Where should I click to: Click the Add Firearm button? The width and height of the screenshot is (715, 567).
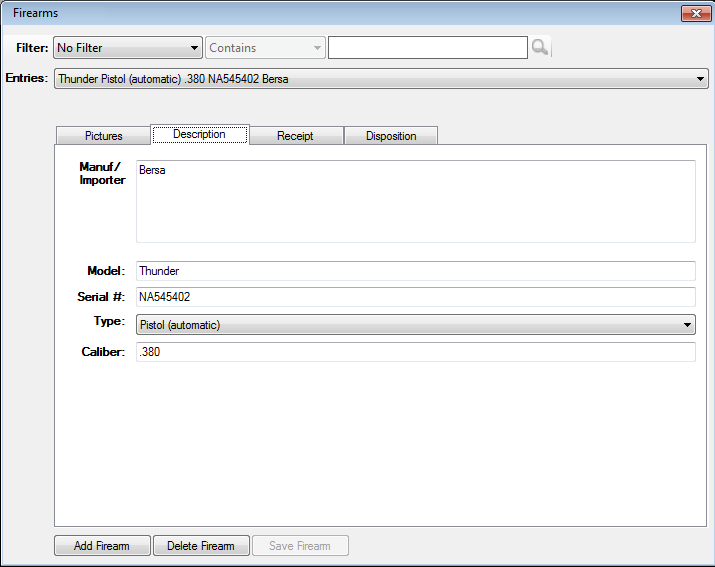102,546
